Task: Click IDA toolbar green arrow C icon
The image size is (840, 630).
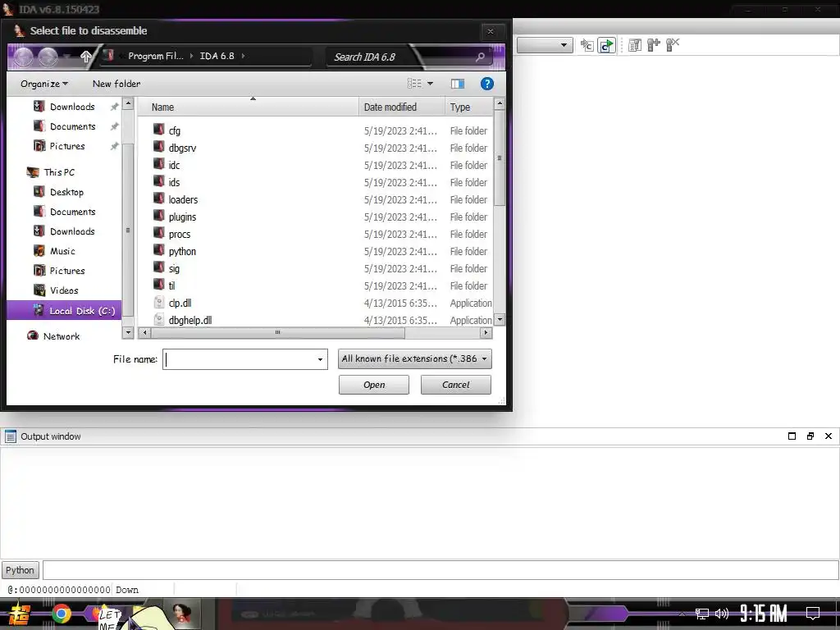Action: [x=606, y=46]
